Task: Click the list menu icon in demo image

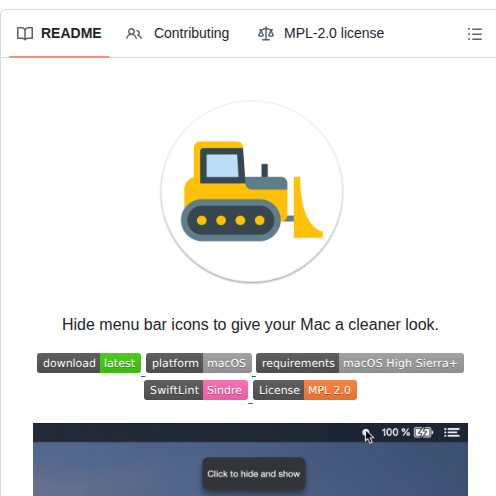Action: 452,433
